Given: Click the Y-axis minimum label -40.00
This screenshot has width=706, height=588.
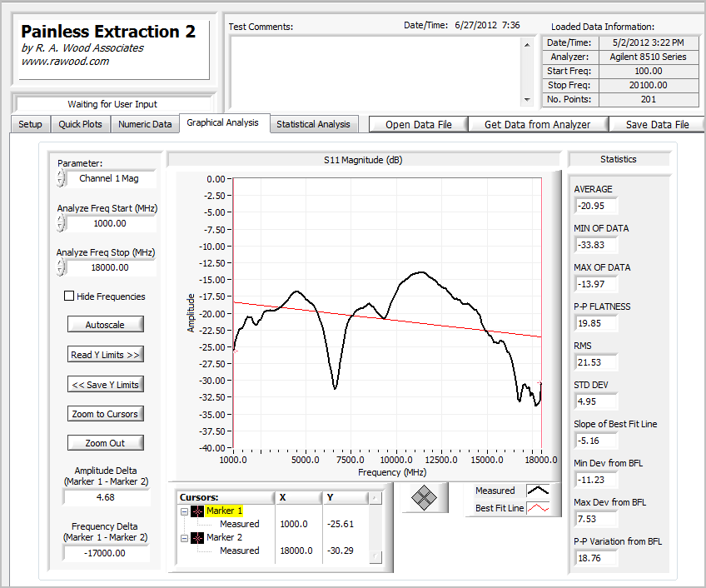Looking at the screenshot, I should [212, 448].
